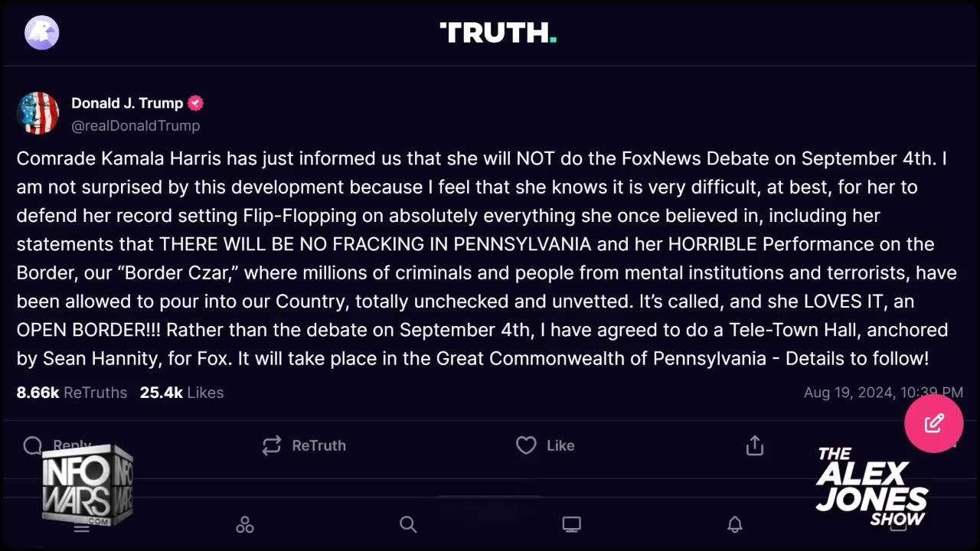The width and height of the screenshot is (980, 551).
Task: Click the Reply speech bubble icon
Action: (x=33, y=445)
